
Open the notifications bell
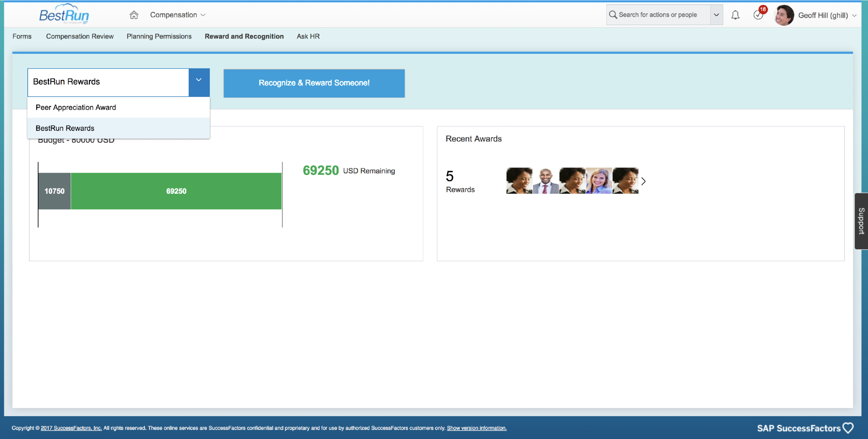pyautogui.click(x=735, y=15)
